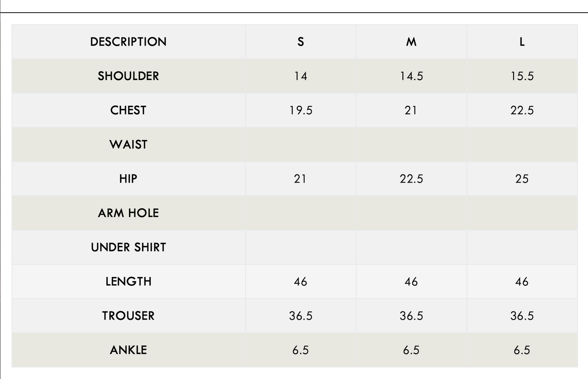Click the WAIST row label
This screenshot has width=588, height=379.
pos(129,144)
